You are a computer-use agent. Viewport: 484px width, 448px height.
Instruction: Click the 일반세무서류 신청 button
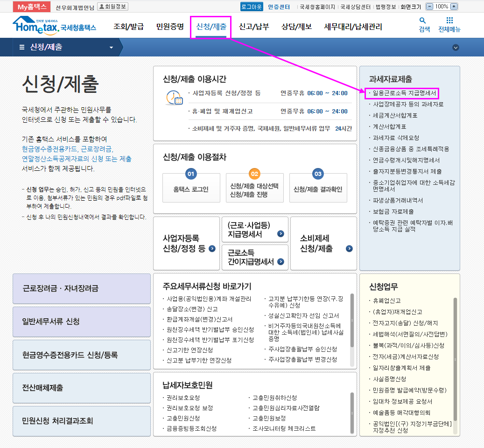[x=82, y=322]
